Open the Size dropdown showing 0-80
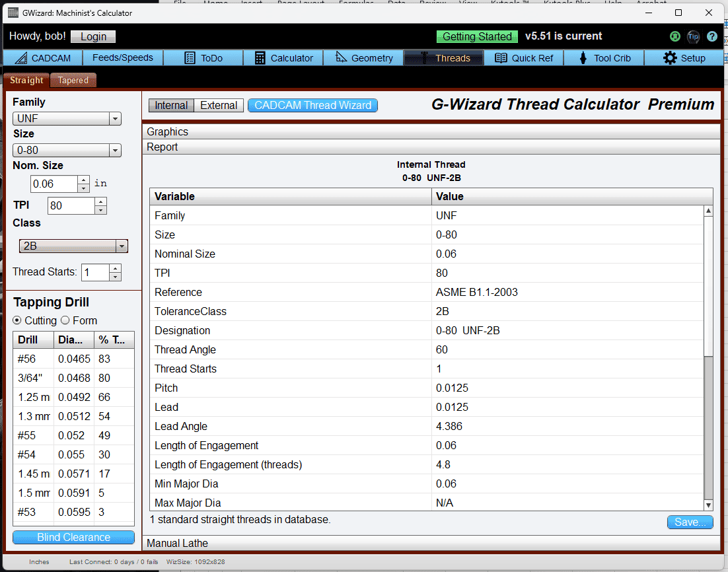 pyautogui.click(x=115, y=150)
